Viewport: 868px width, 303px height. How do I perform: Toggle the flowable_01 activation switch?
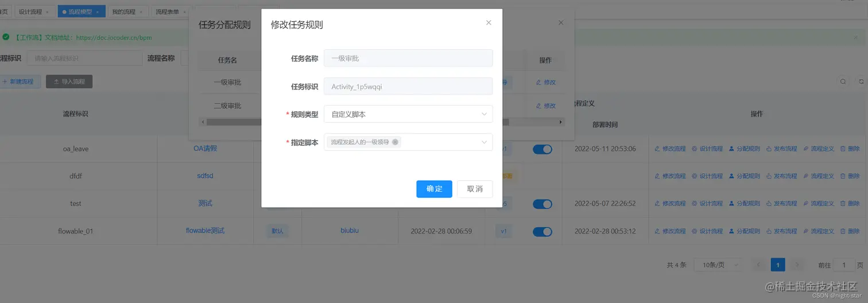542,232
